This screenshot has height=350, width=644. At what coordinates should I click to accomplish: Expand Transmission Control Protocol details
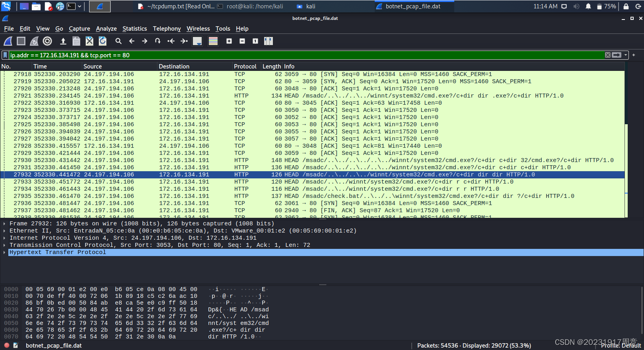pos(4,245)
